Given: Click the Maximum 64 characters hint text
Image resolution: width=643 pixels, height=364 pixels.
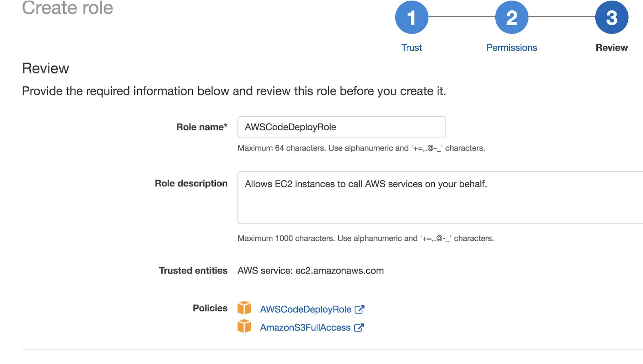Looking at the screenshot, I should point(361,148).
